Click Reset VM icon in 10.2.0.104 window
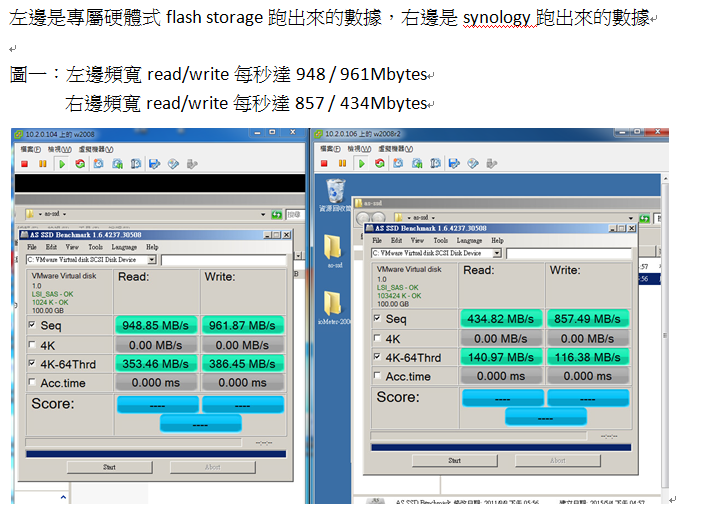The height and width of the screenshot is (514, 708). pos(80,164)
